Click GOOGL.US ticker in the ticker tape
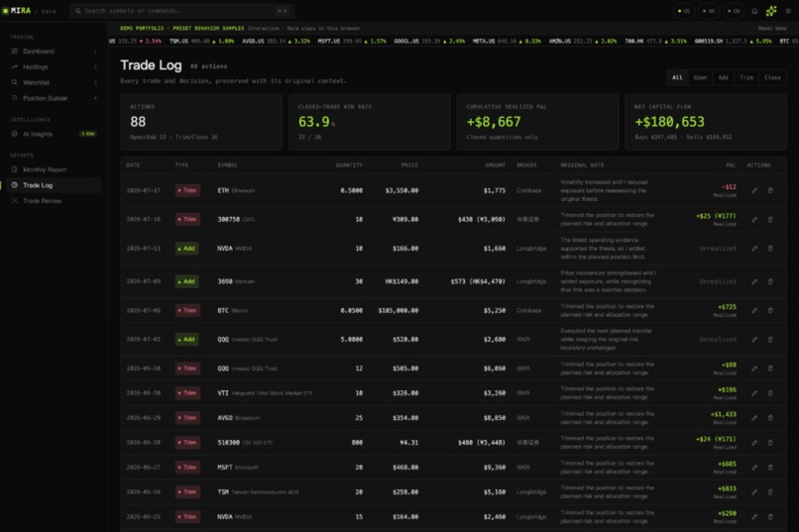The image size is (799, 532). [x=429, y=42]
